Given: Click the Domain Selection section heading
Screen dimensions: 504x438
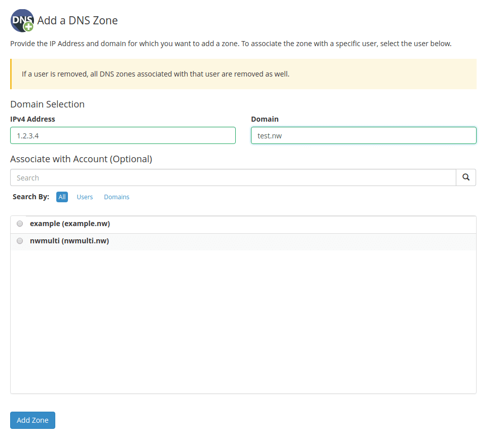Looking at the screenshot, I should (48, 104).
